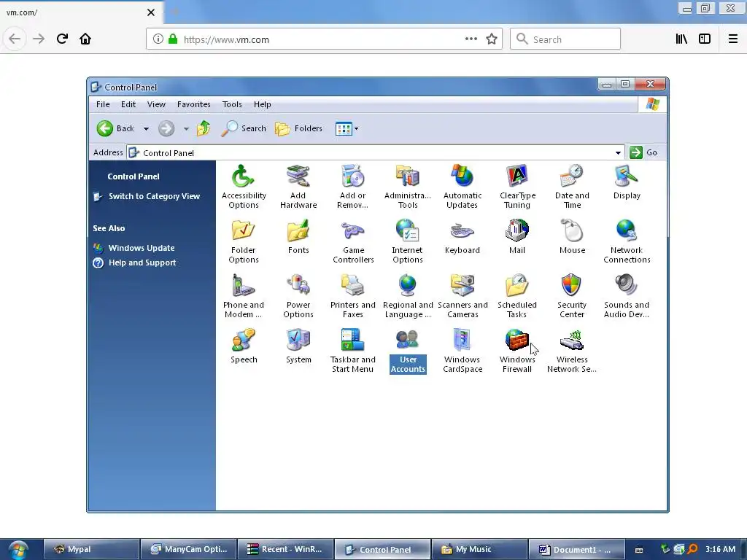
Task: Select Add or Remove Programs icon
Action: click(353, 187)
